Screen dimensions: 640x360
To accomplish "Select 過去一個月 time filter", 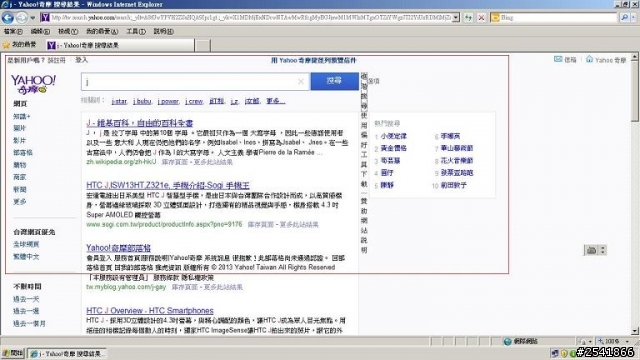I will (29, 323).
